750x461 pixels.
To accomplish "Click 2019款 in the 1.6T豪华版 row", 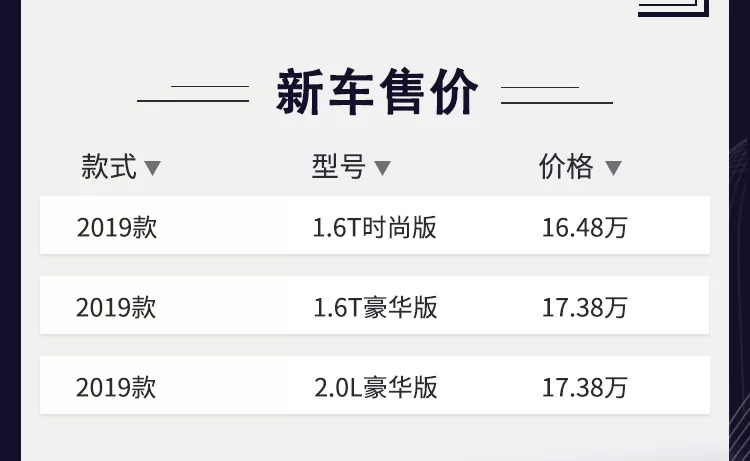I will [x=116, y=307].
